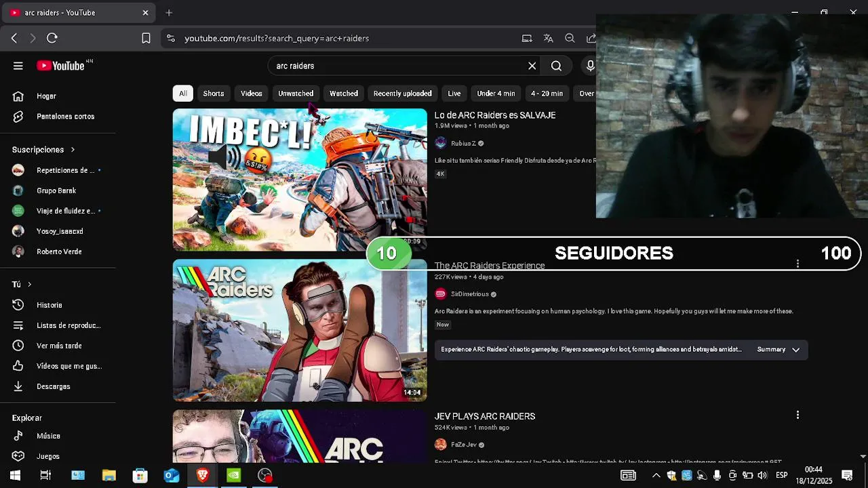Click the magnifier search button
Screen dimensions: 868x488
coord(556,66)
